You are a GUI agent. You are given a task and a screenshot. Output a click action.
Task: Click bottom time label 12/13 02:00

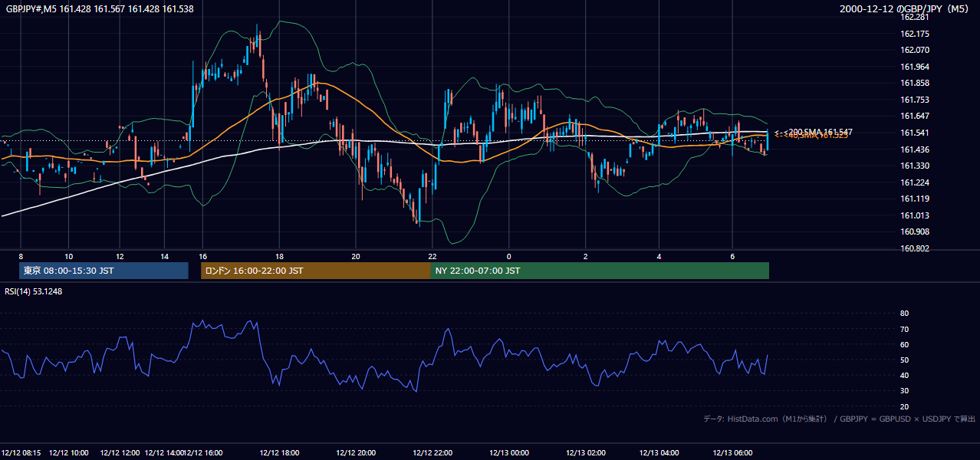pos(585,452)
